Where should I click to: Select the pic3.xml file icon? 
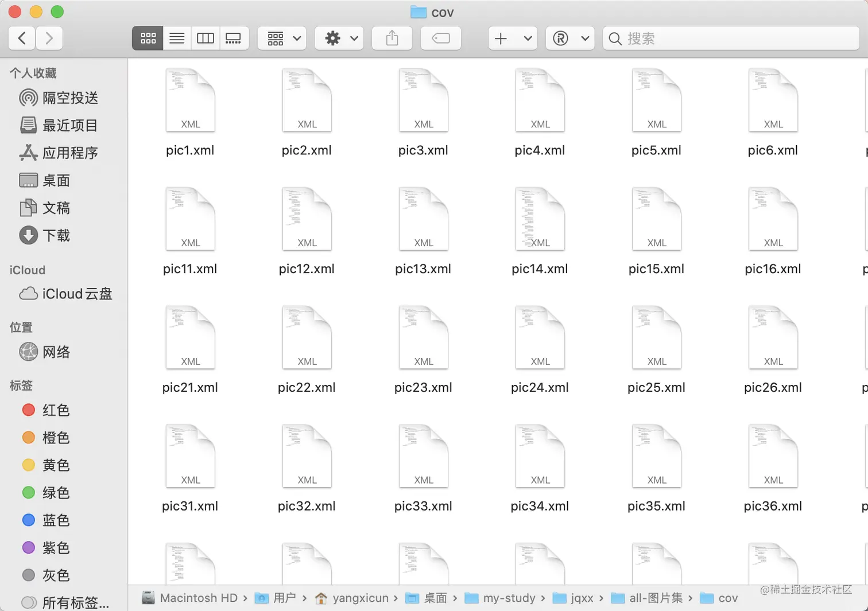[x=424, y=100]
